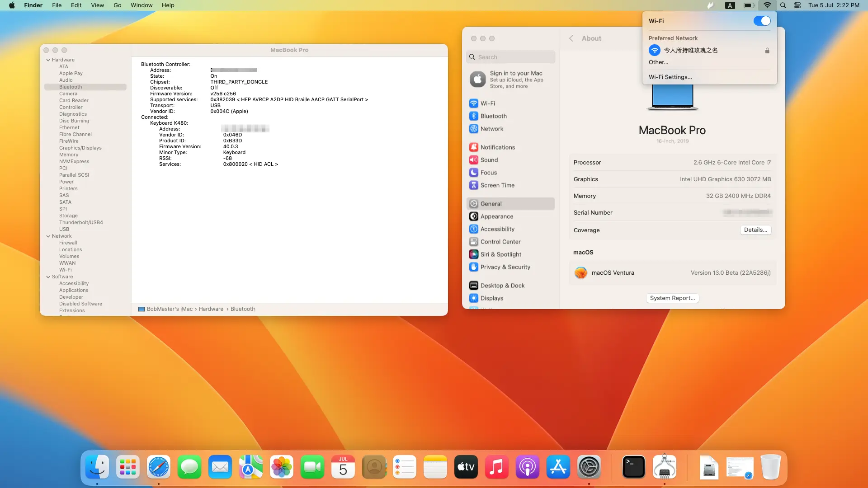Image resolution: width=868 pixels, height=488 pixels.
Task: Open the View menu
Action: (97, 5)
